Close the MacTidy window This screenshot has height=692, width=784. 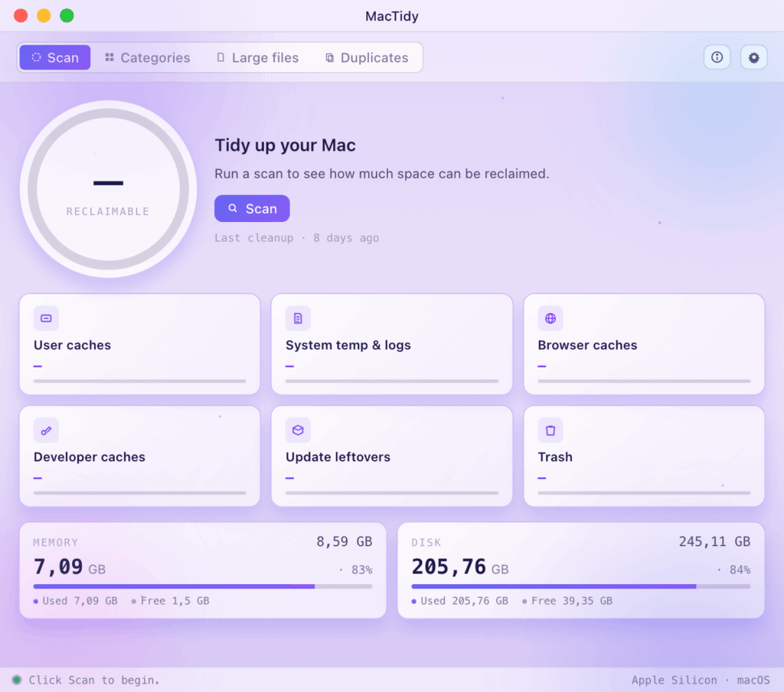[x=21, y=15]
